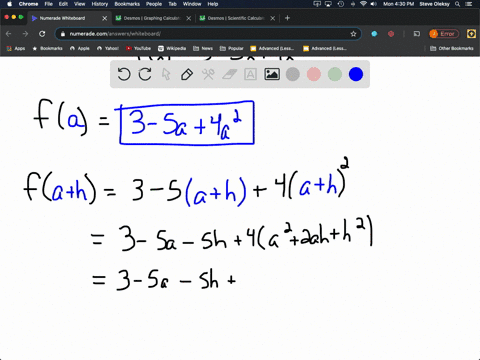Expand Other Bookmarks folder
Image resolution: width=480 pixels, height=360 pixels.
point(452,48)
